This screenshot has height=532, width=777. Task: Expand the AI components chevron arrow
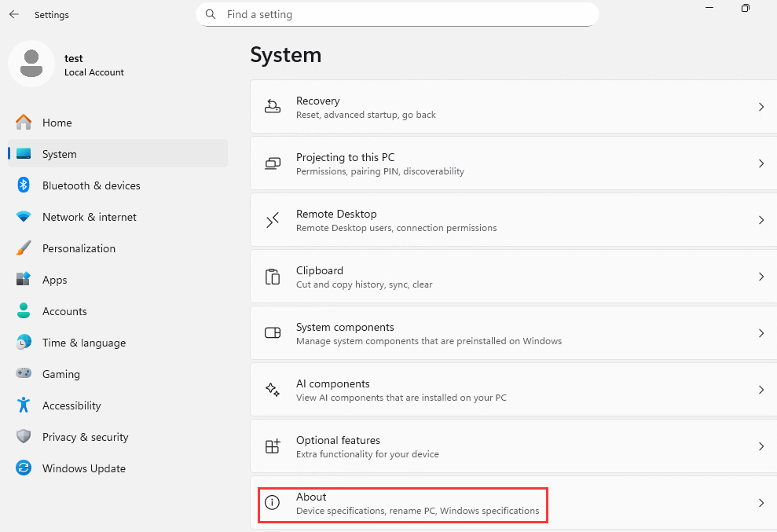click(761, 390)
